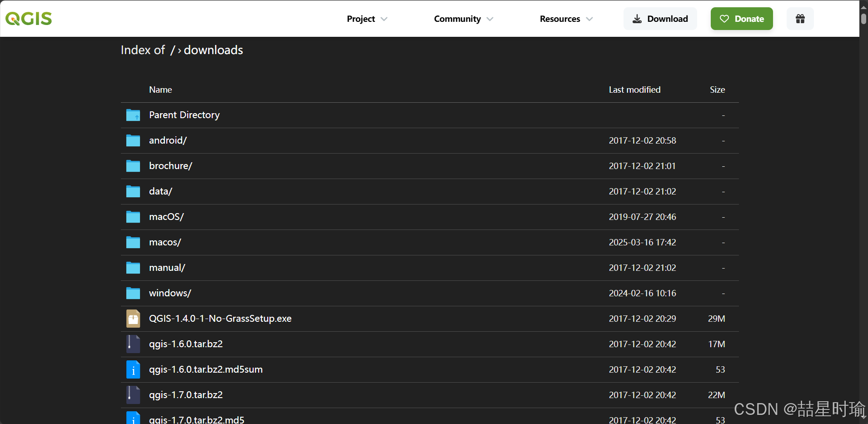Click the 2024-02-16 10:16 date
Screen dimensions: 868x424
tap(643, 293)
